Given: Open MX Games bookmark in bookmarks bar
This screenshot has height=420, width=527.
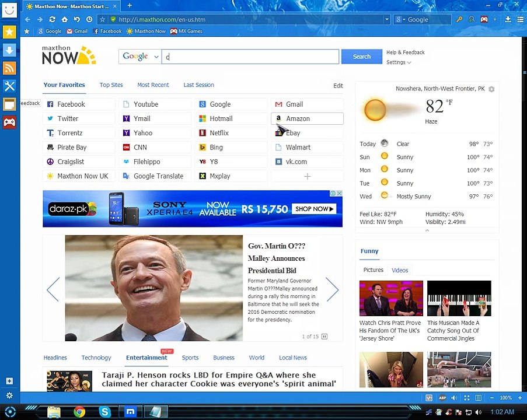Looking at the screenshot, I should tap(186, 32).
